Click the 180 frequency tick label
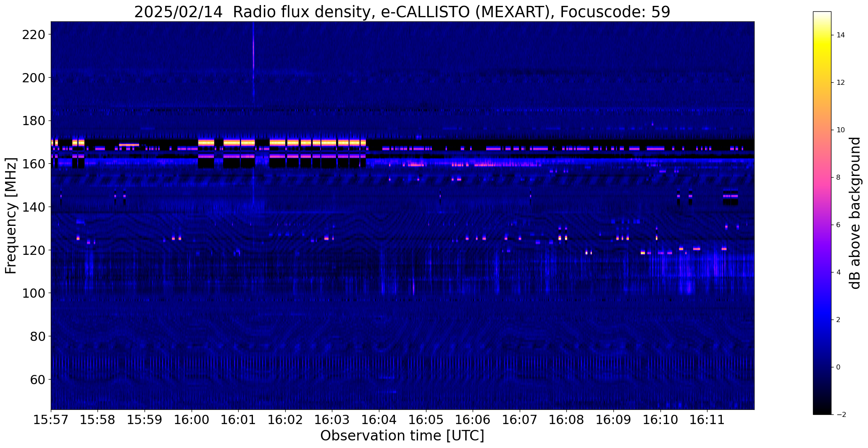Image resolution: width=868 pixels, height=448 pixels. (33, 121)
